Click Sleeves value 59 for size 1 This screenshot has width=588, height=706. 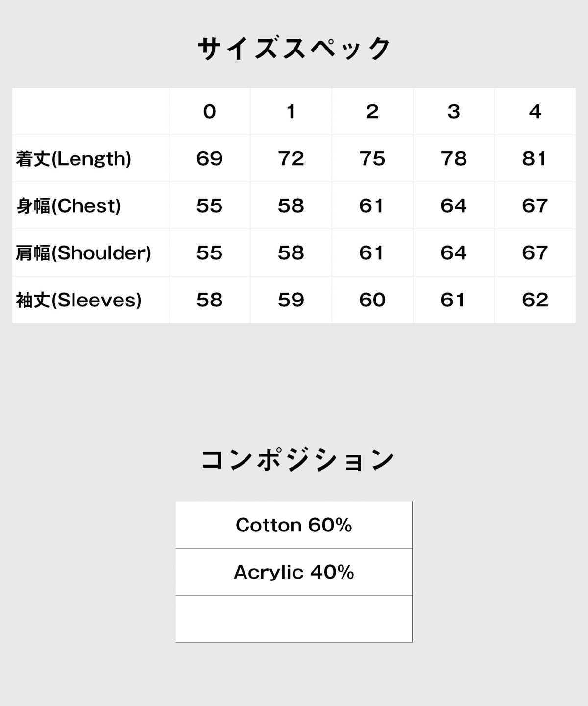pos(291,300)
